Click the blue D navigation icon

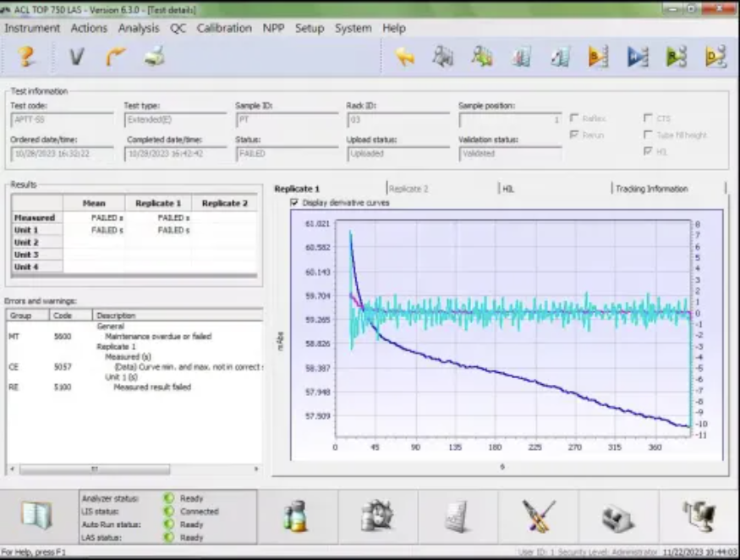[x=638, y=57]
